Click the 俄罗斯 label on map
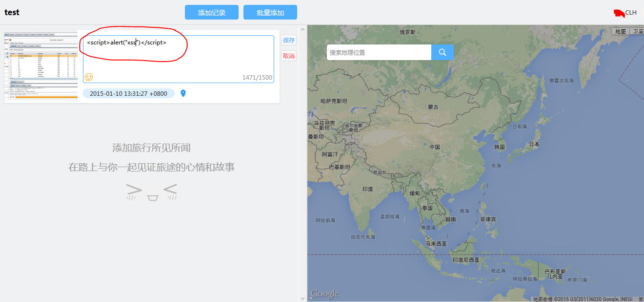The height and width of the screenshot is (302, 644). coord(408,32)
